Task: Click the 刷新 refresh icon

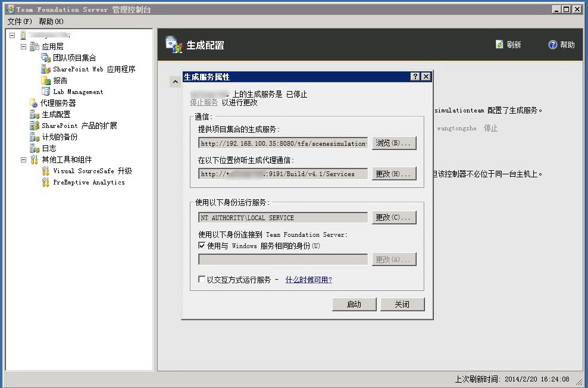Action: coord(499,45)
